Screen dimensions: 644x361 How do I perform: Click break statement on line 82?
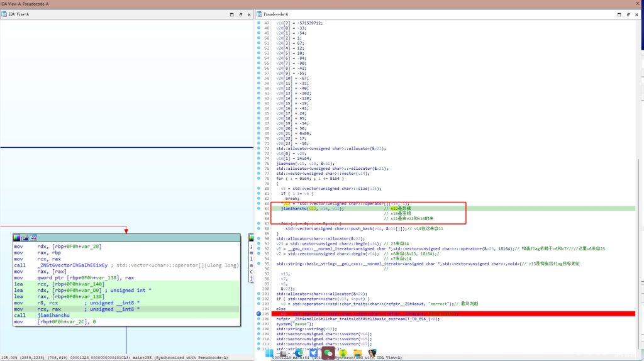[292, 199]
